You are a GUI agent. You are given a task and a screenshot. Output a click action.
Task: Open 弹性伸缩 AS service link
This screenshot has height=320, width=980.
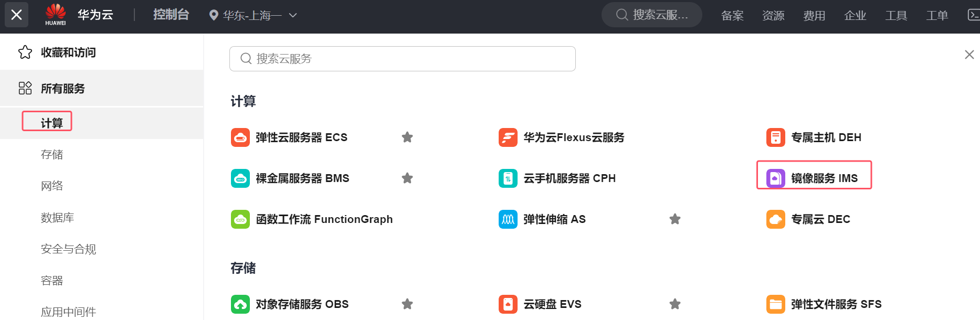pos(554,219)
